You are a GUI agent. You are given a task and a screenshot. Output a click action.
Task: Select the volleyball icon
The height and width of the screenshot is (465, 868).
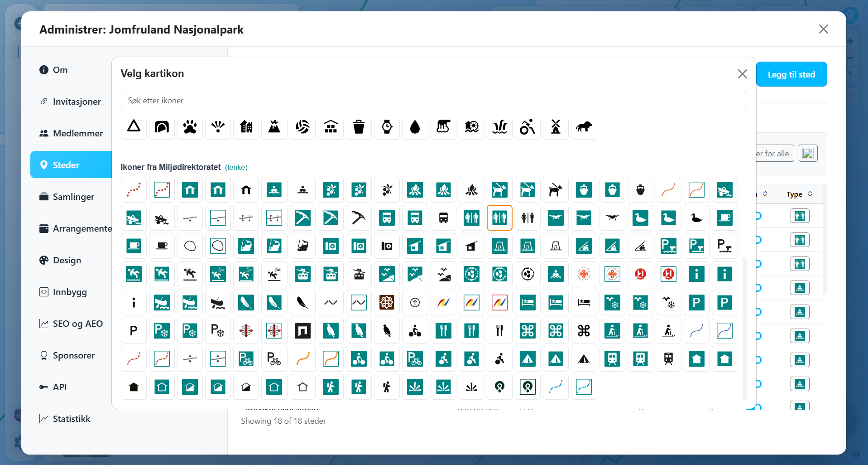tap(302, 127)
